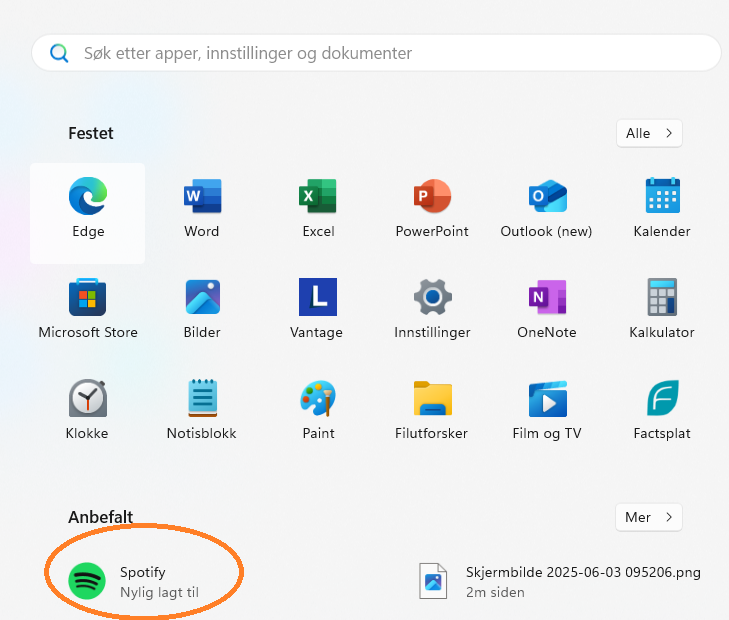Expand all apps with Alle button
This screenshot has width=729, height=620.
pos(649,133)
